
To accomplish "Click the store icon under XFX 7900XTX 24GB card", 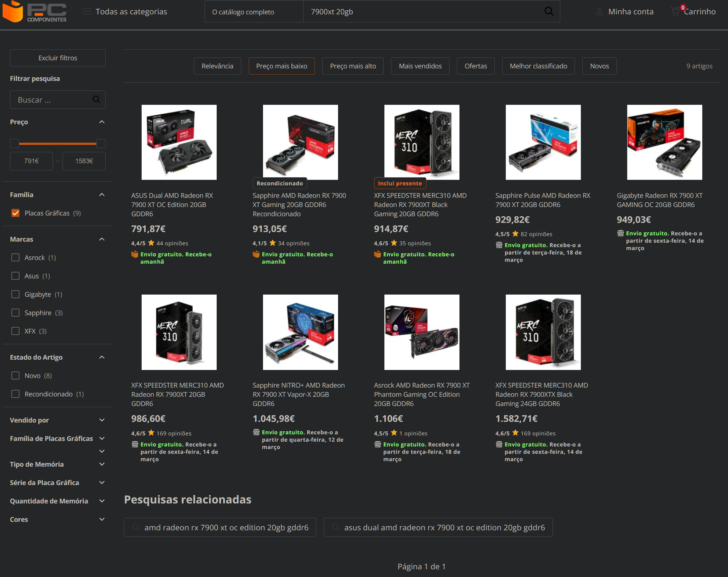I will click(499, 444).
